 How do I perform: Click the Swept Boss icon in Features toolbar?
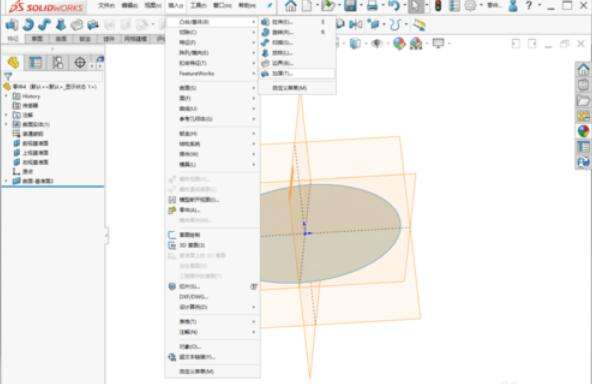pos(45,25)
